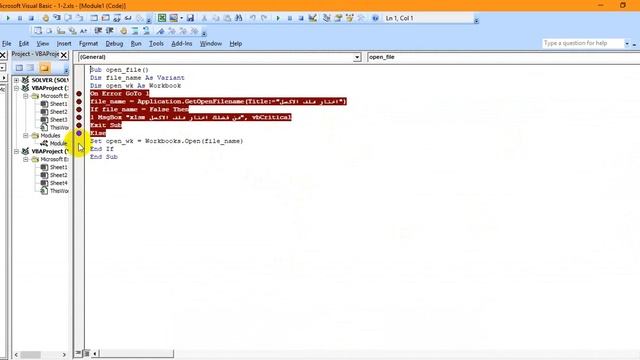The image size is (640, 360).
Task: Click the 'End Sub' code line
Action: (104, 157)
